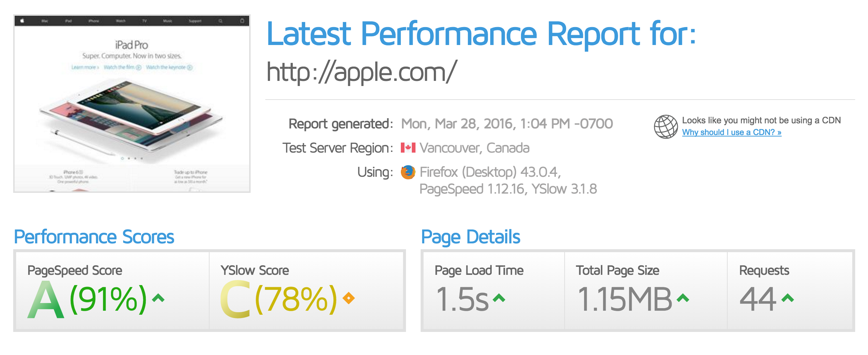Open search via the magnifier icon in the preview
Screen dimensions: 868x355
point(220,21)
